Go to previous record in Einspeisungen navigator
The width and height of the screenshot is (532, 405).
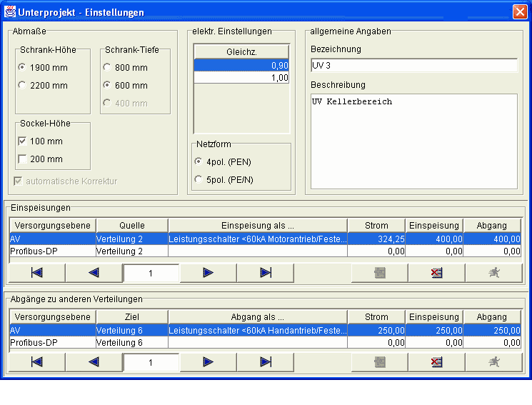94,273
